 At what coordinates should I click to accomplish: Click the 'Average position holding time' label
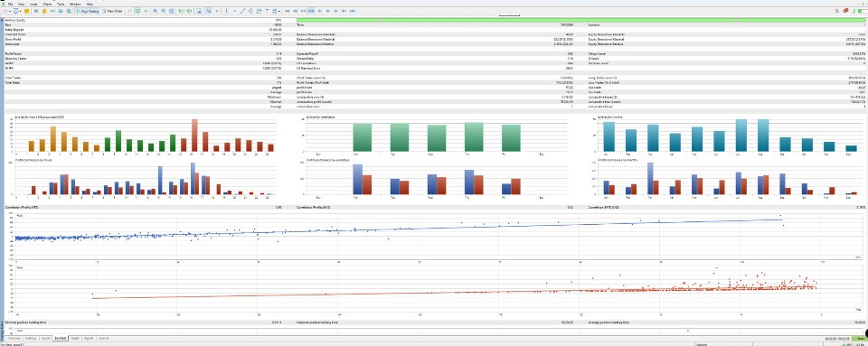pyautogui.click(x=610, y=322)
